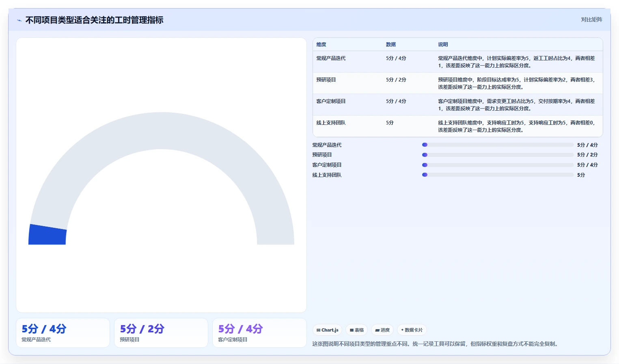Click table description starting 预研项目维度中
Screen dimensions: 619x364
coord(516,84)
